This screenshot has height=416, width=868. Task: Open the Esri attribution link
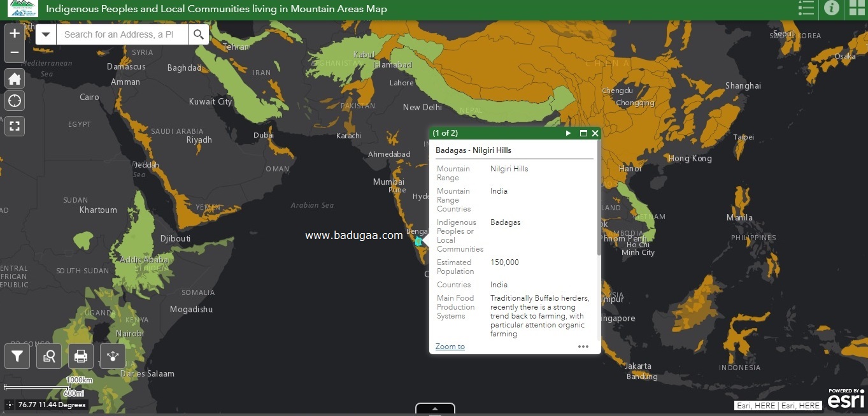pyautogui.click(x=846, y=398)
